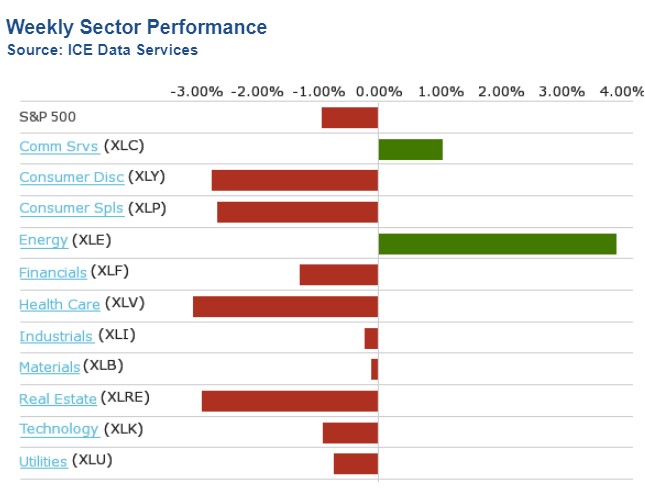This screenshot has width=645, height=500.
Task: Click the red Real Estate bar
Action: click(x=289, y=400)
